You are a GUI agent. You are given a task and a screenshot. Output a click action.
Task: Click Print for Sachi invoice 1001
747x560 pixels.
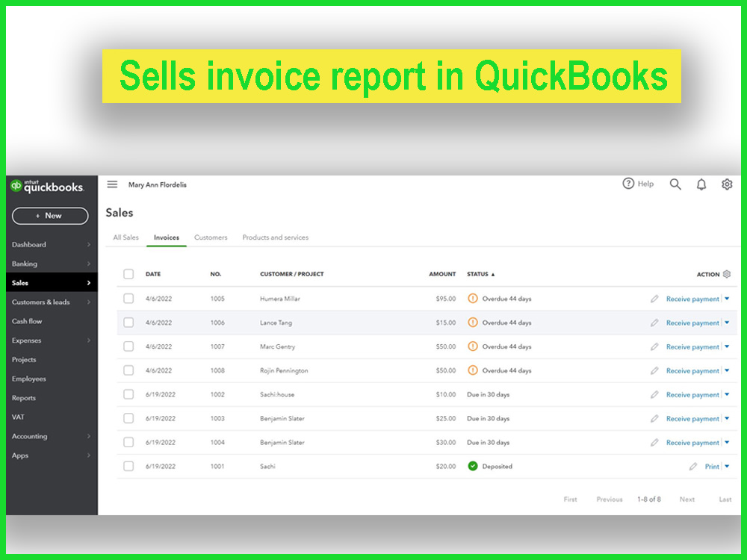(712, 466)
